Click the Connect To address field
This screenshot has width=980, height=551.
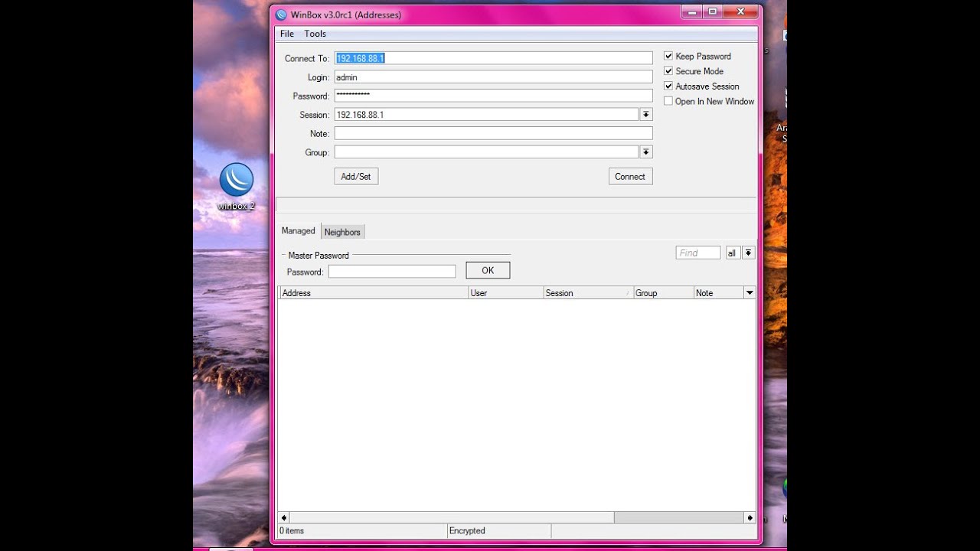click(493, 58)
